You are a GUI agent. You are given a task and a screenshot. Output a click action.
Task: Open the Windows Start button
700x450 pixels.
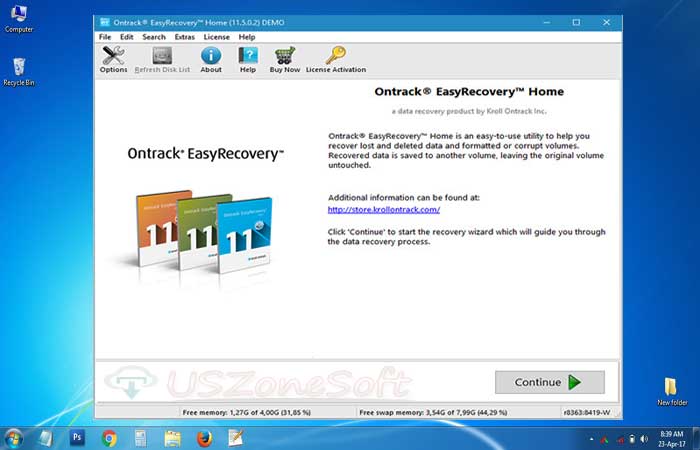click(13, 438)
